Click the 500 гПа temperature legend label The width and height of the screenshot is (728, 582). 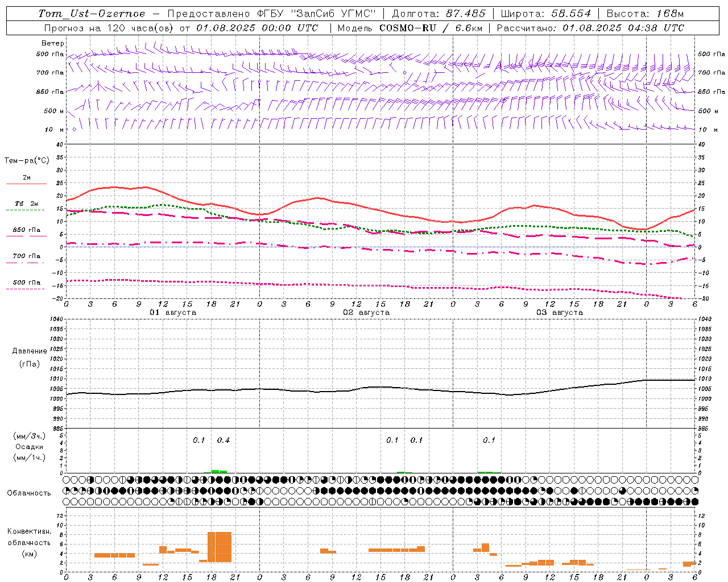(27, 282)
